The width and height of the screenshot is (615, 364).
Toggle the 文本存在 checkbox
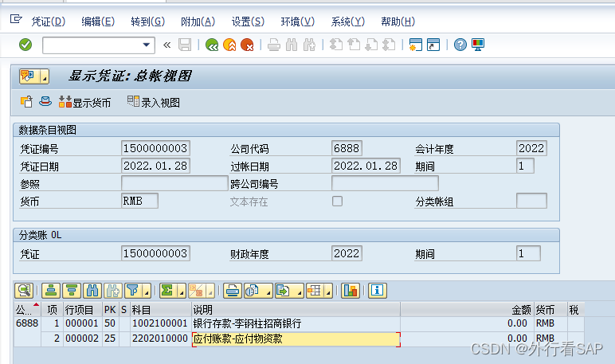coord(337,202)
